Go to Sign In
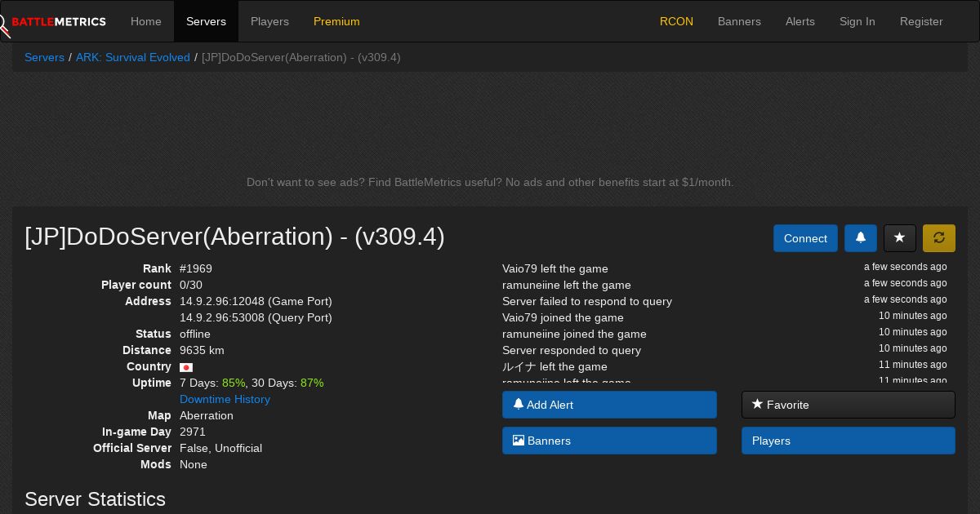 point(857,21)
